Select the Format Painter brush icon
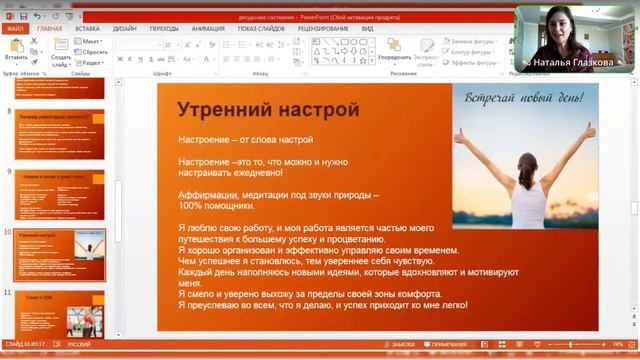Screen dimensions: 640x360 (x=34, y=62)
